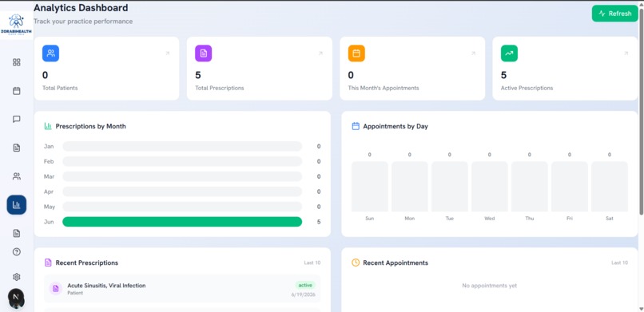Click the Active Prescriptions label
Image resolution: width=644 pixels, height=312 pixels.
pos(527,88)
